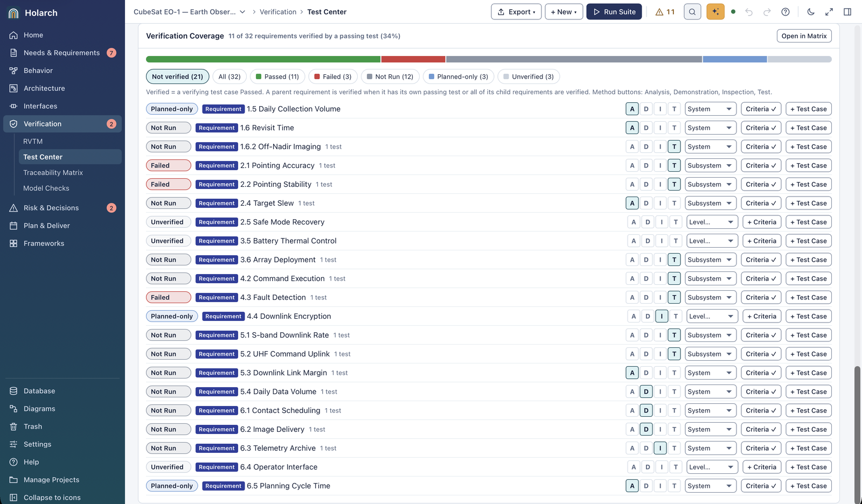Screen dimensions: 862x504
Task: Click the red failed segment of coverage bar
Action: pyautogui.click(x=413, y=59)
